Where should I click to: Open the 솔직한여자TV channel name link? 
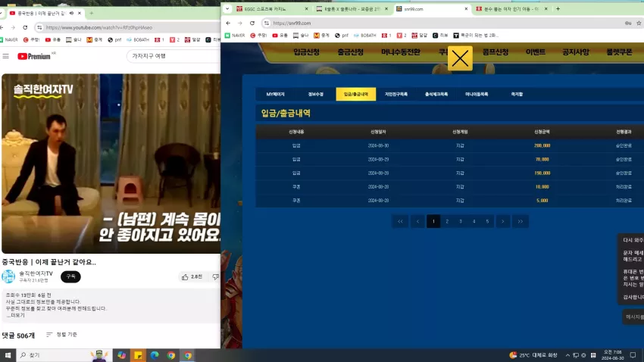[x=36, y=273]
